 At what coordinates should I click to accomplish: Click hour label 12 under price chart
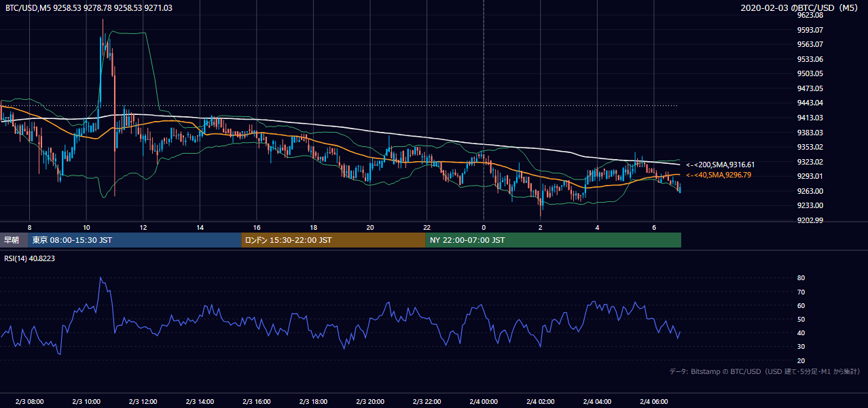(143, 227)
